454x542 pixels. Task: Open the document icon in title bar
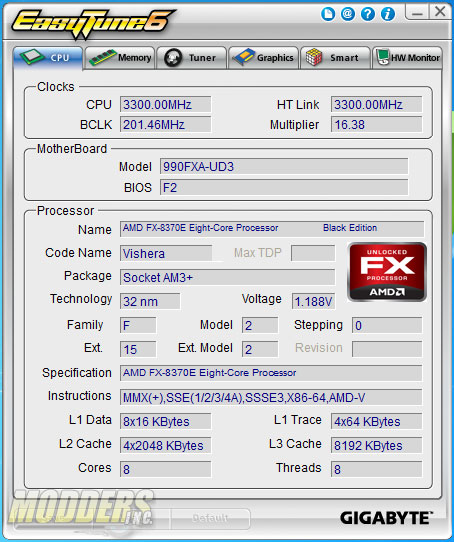click(x=327, y=14)
